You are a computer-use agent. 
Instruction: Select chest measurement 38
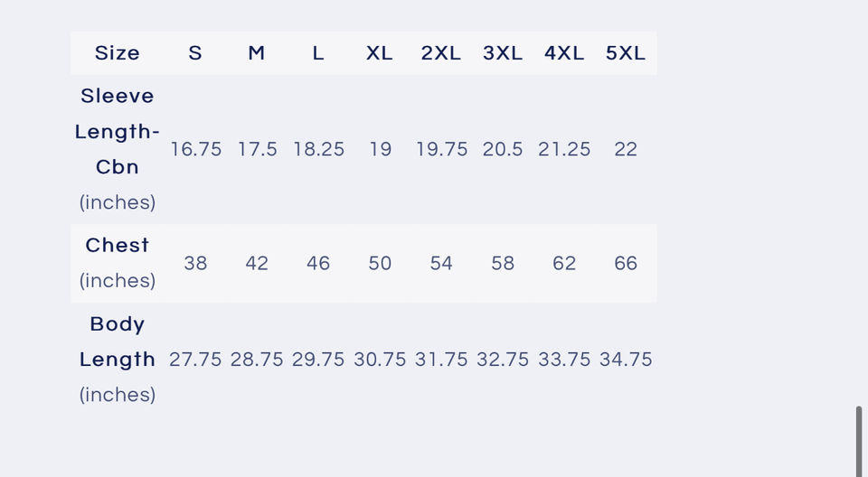tap(195, 264)
